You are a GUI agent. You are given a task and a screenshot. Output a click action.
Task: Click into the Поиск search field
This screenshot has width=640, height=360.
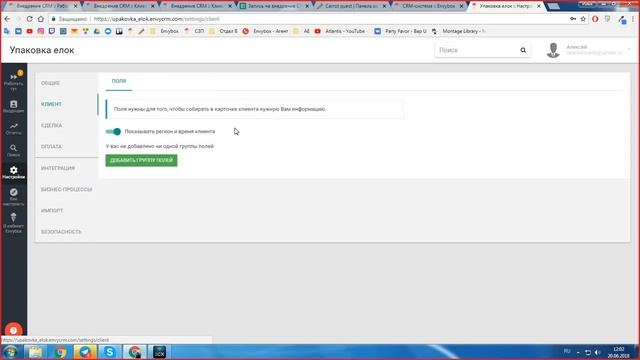477,50
